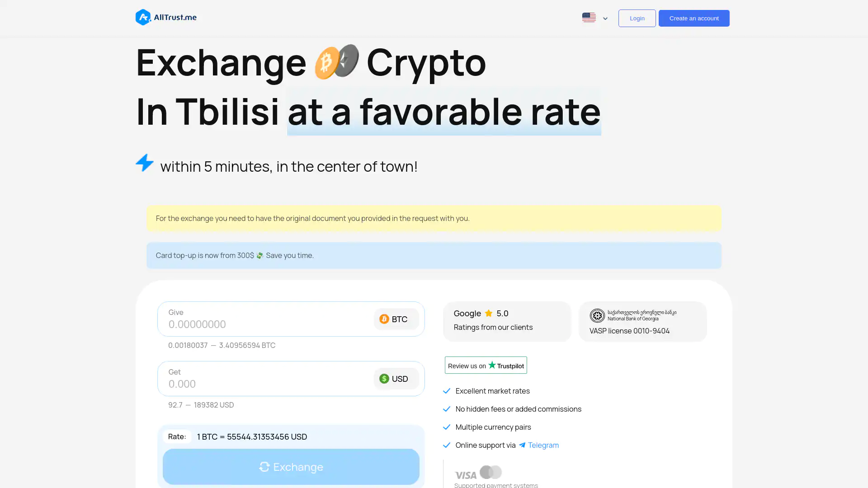This screenshot has height=488, width=868.
Task: Expand the language selector chevron
Action: coord(605,19)
